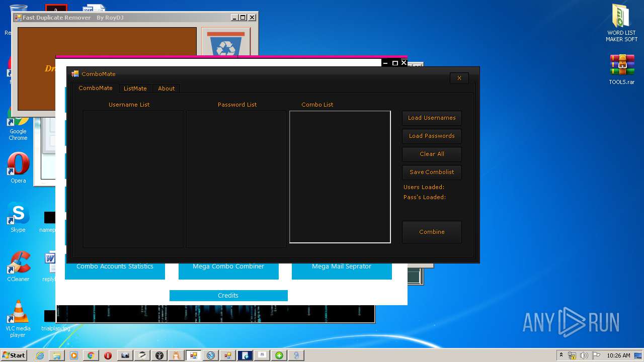This screenshot has width=644, height=362.
Task: Click the ComboMate title bar icon
Action: pos(75,74)
